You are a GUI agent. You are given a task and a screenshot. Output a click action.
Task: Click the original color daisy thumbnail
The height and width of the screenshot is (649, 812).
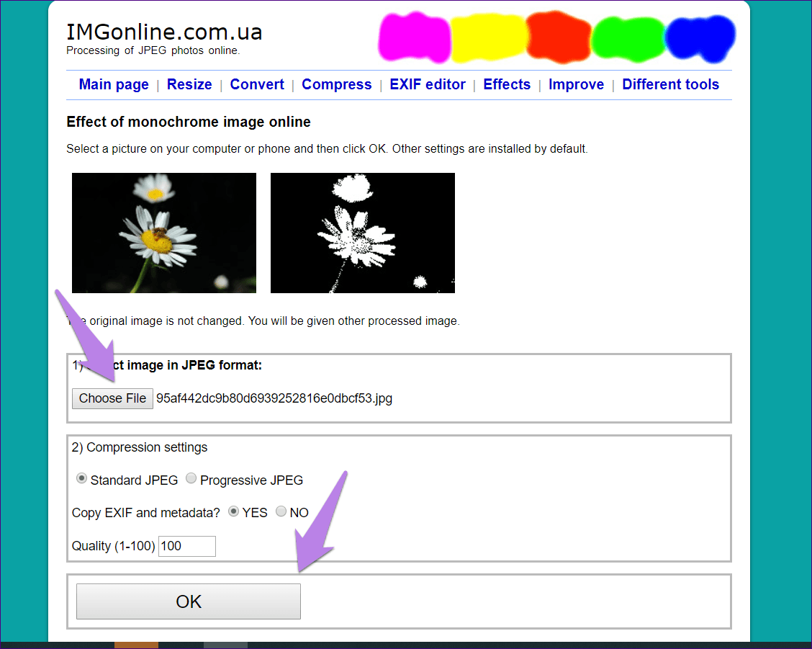[164, 233]
